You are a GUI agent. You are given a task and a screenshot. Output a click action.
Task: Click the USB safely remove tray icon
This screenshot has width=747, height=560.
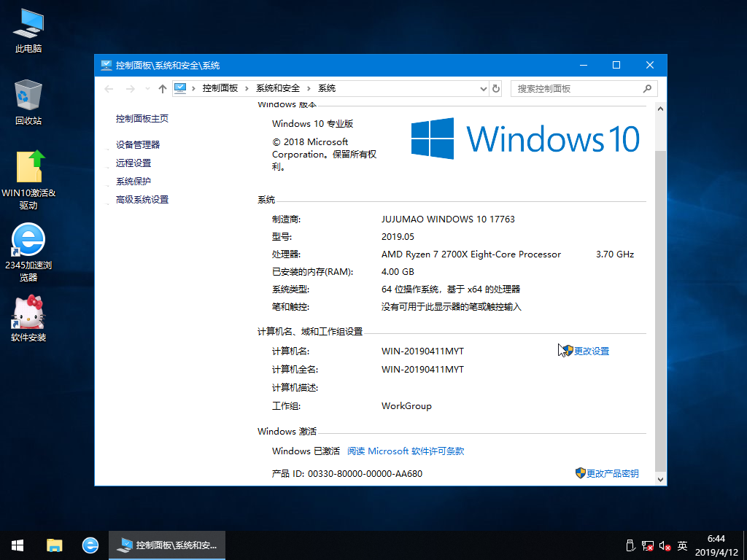[630, 545]
